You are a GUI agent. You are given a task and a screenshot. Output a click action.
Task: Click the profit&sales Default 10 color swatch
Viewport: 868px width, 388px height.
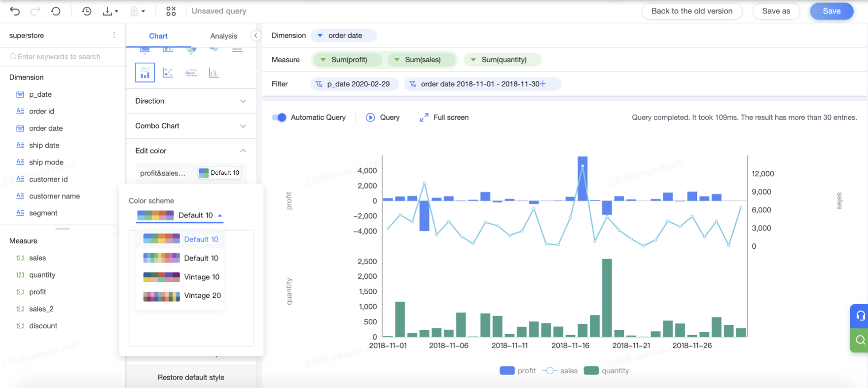coord(220,173)
